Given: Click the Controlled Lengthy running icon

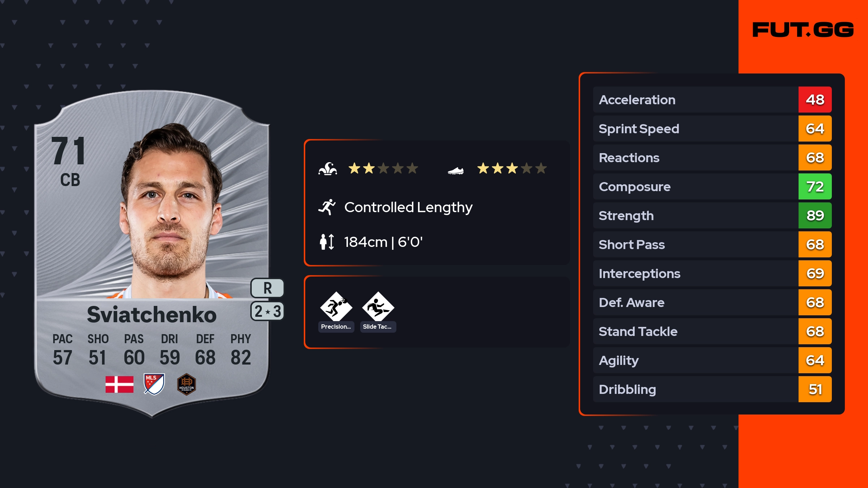Looking at the screenshot, I should point(327,207).
